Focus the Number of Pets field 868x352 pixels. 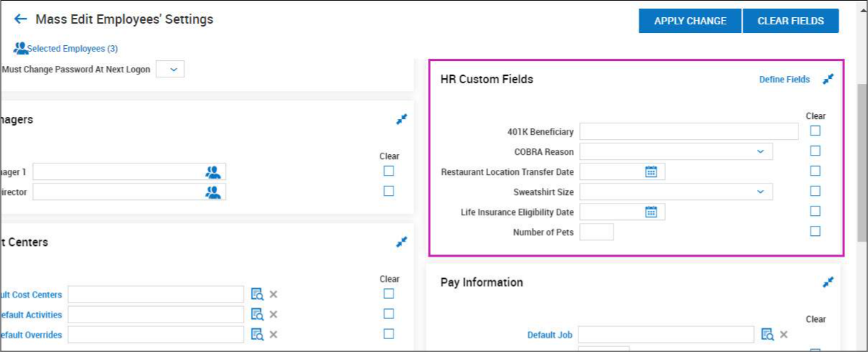pos(596,232)
